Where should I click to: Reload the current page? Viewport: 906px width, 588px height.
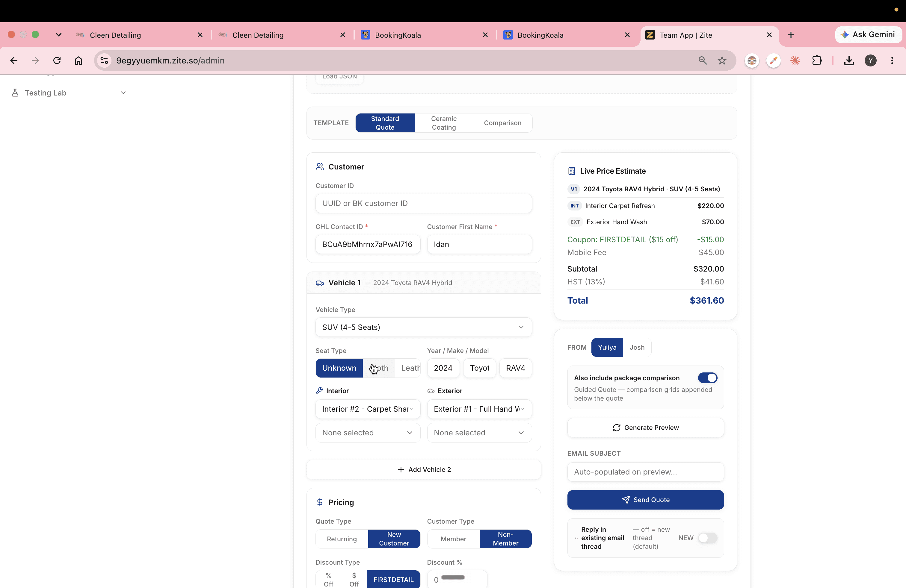click(57, 60)
